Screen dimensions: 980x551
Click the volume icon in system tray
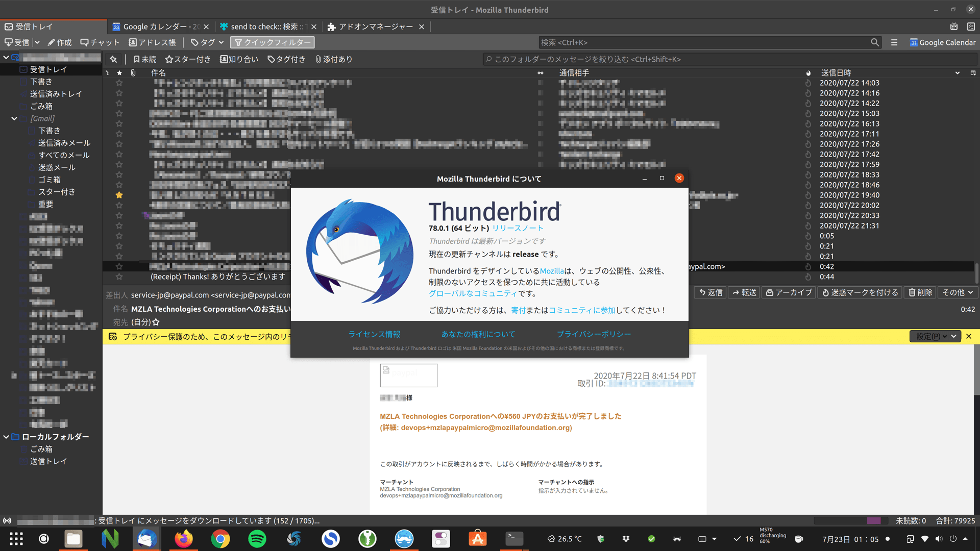[x=939, y=539]
